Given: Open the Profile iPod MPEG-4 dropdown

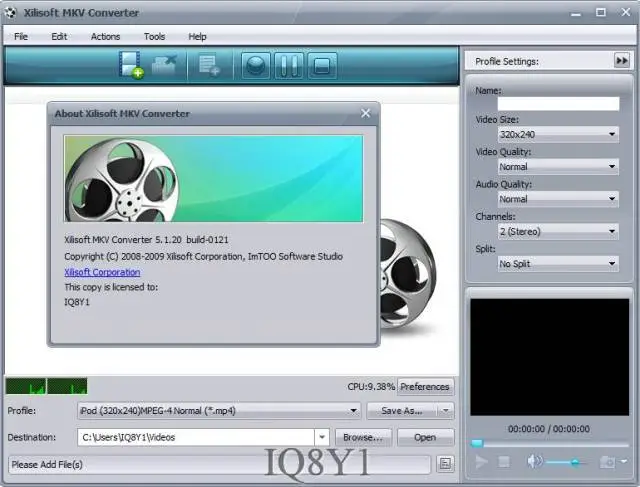Looking at the screenshot, I should pyautogui.click(x=219, y=411).
